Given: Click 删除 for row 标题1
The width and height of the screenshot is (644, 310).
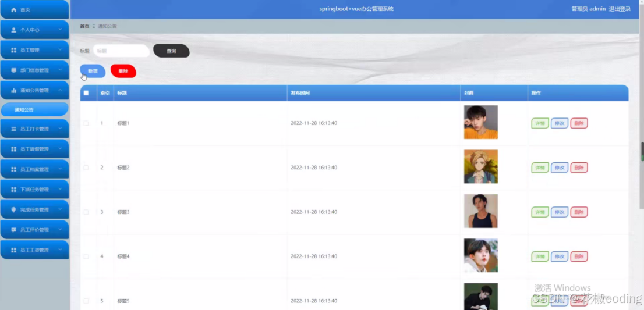Looking at the screenshot, I should tap(579, 123).
